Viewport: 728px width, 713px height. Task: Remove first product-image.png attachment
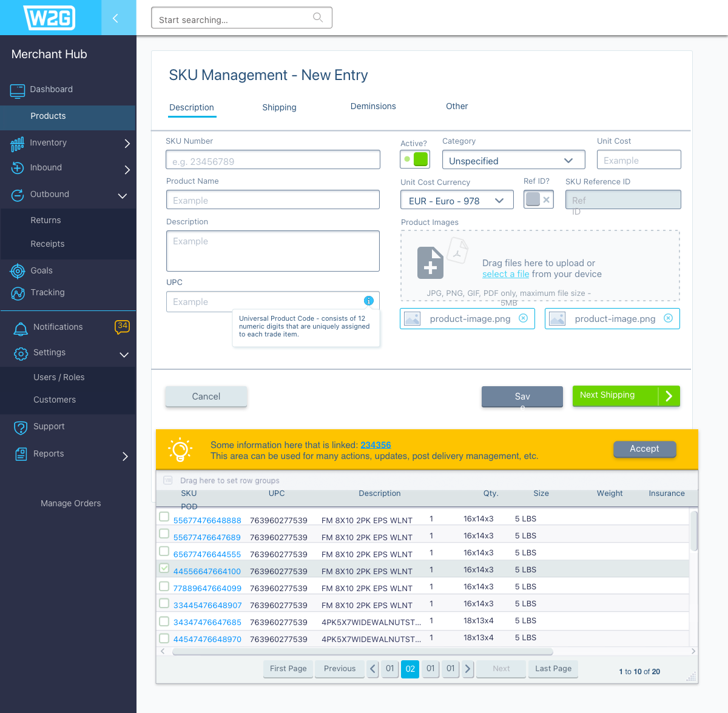tap(523, 318)
